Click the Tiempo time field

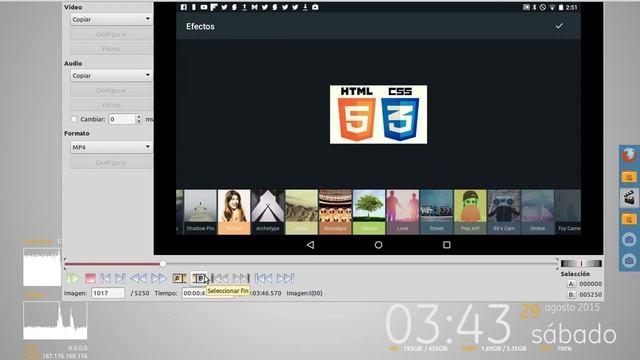[207, 293]
